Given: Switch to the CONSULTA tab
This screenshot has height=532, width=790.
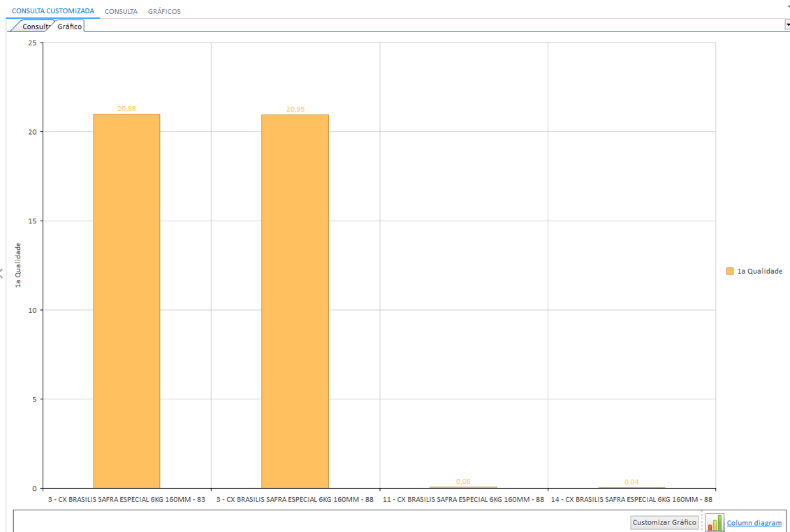Looking at the screenshot, I should tap(121, 12).
